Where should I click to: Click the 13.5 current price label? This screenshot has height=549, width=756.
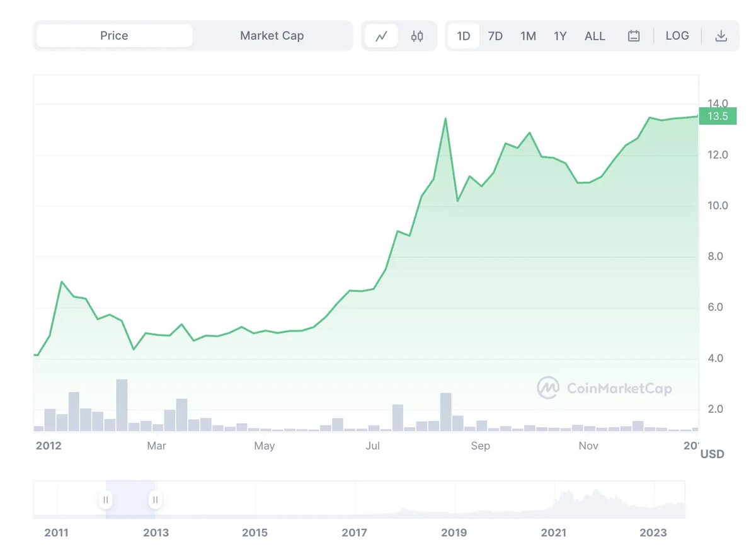click(x=718, y=116)
